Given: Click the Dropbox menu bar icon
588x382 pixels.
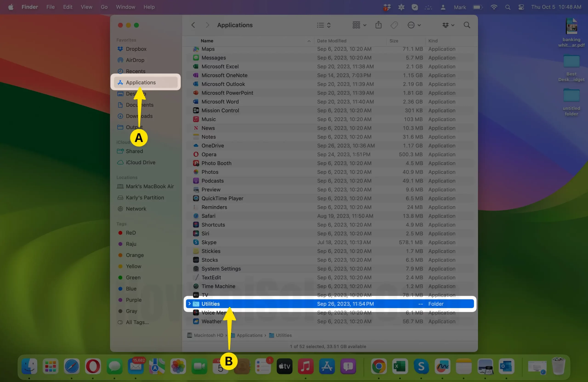Looking at the screenshot, I should tap(387, 7).
